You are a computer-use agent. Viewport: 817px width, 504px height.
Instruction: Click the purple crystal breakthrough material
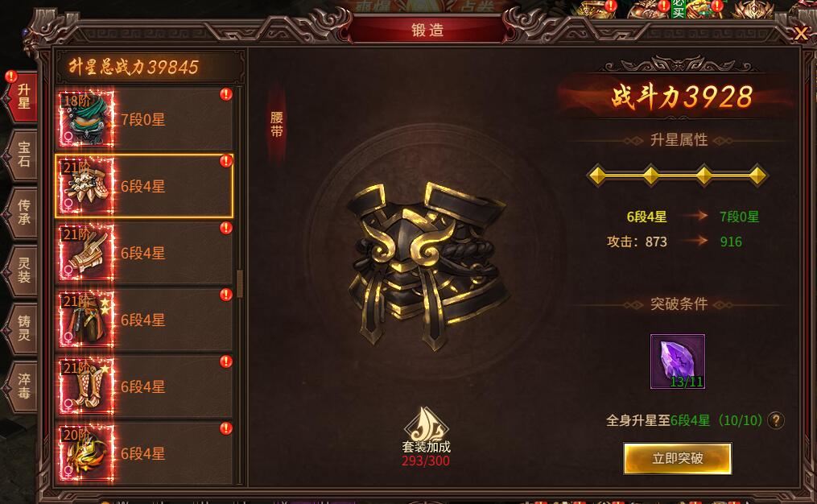(x=678, y=361)
